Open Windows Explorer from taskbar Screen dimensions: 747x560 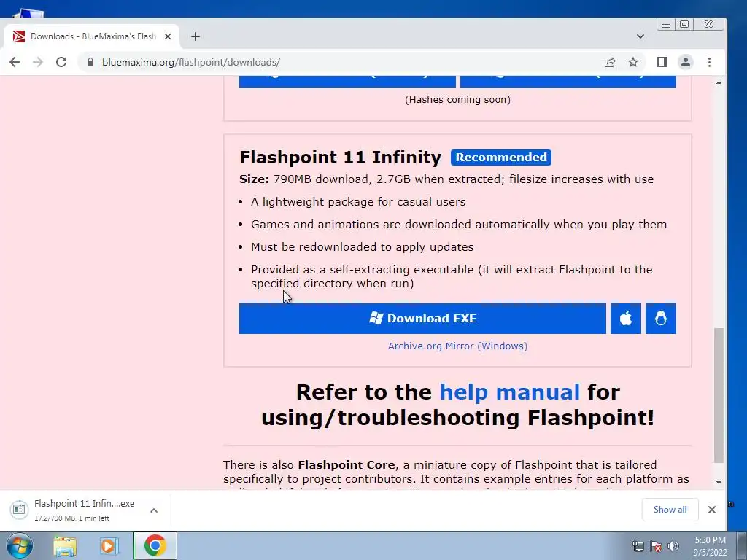[x=65, y=546]
